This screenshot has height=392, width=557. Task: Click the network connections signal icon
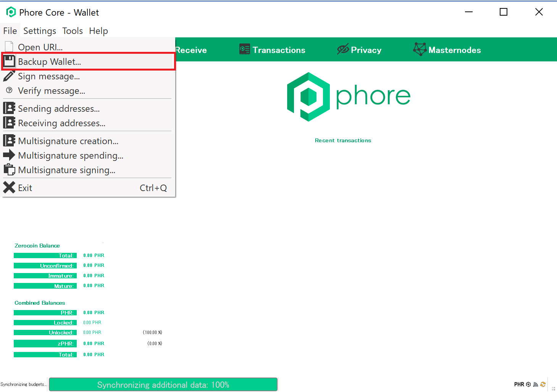point(536,384)
